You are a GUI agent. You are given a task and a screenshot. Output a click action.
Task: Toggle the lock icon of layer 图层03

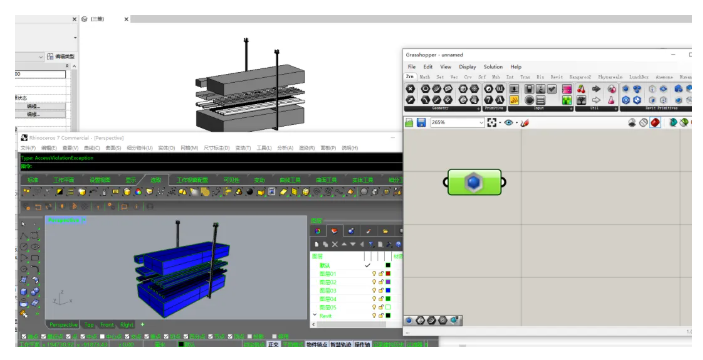click(381, 291)
